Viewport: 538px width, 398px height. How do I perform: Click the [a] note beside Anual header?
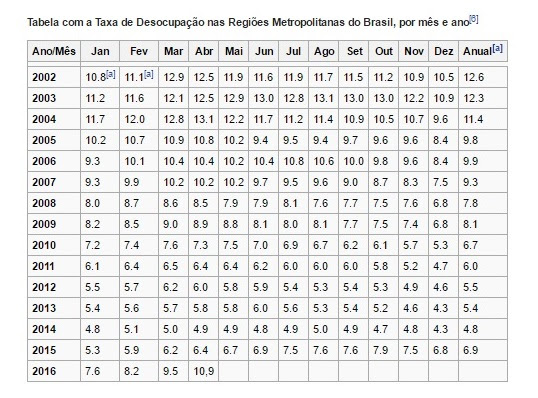pos(498,48)
